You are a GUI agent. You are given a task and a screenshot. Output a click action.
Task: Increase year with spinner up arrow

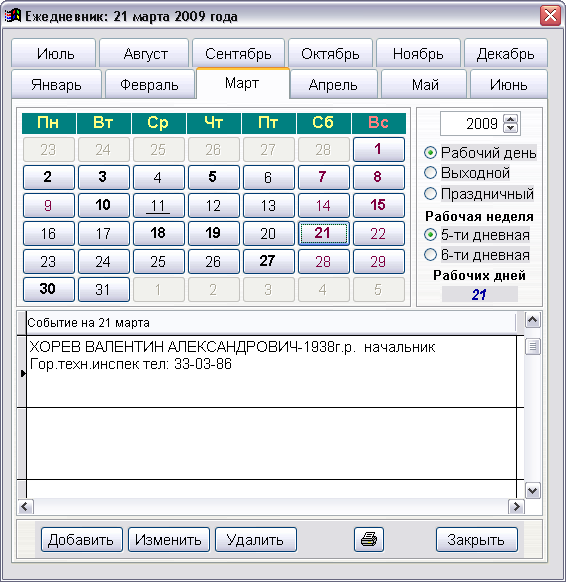tap(511, 120)
